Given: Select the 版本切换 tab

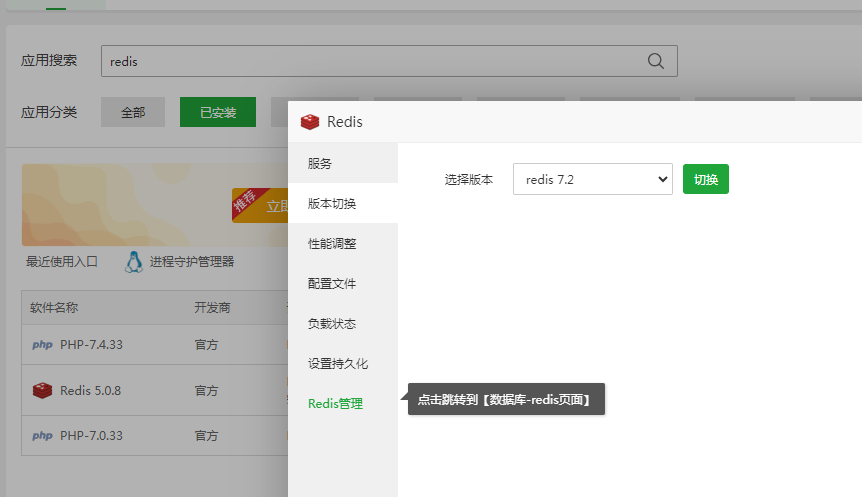Looking at the screenshot, I should tap(343, 203).
